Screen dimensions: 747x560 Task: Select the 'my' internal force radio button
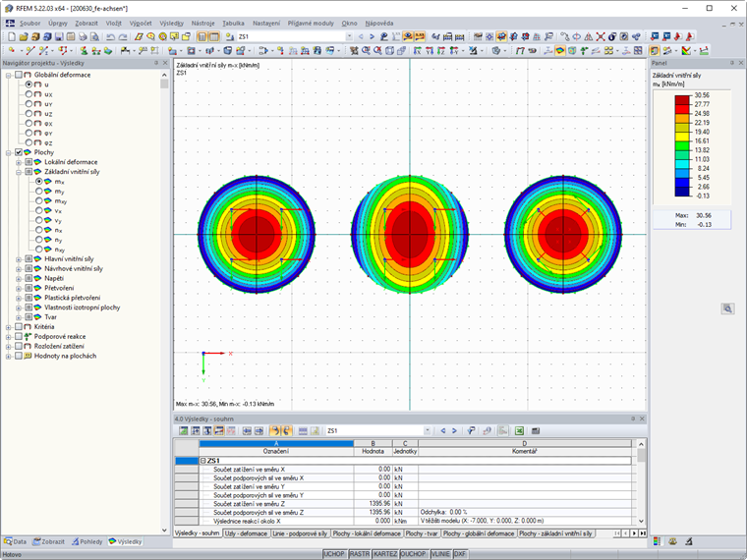pos(39,191)
